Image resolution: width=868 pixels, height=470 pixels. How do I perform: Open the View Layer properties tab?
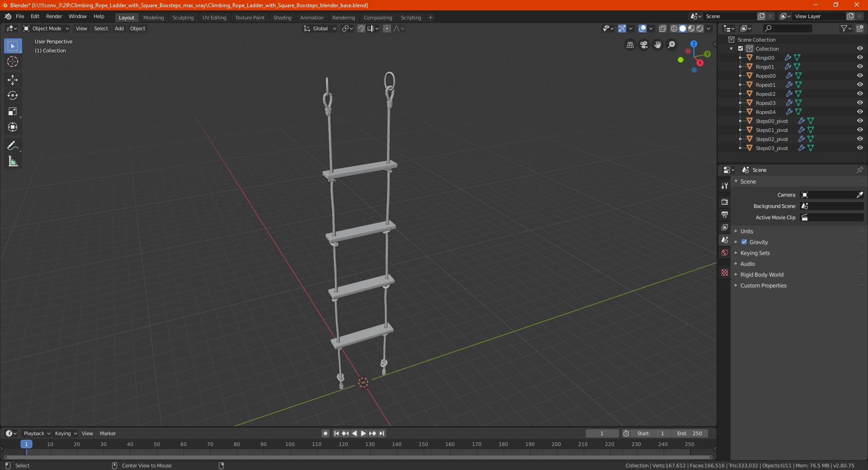(725, 227)
